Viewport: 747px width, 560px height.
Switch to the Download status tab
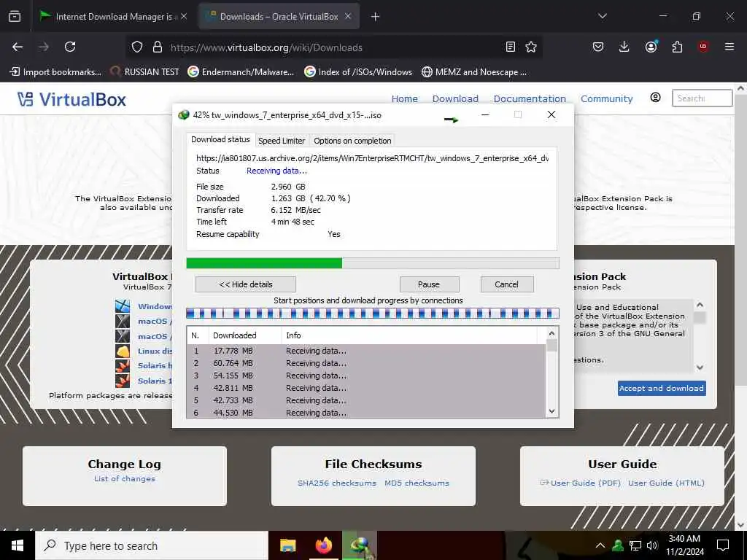coord(220,139)
